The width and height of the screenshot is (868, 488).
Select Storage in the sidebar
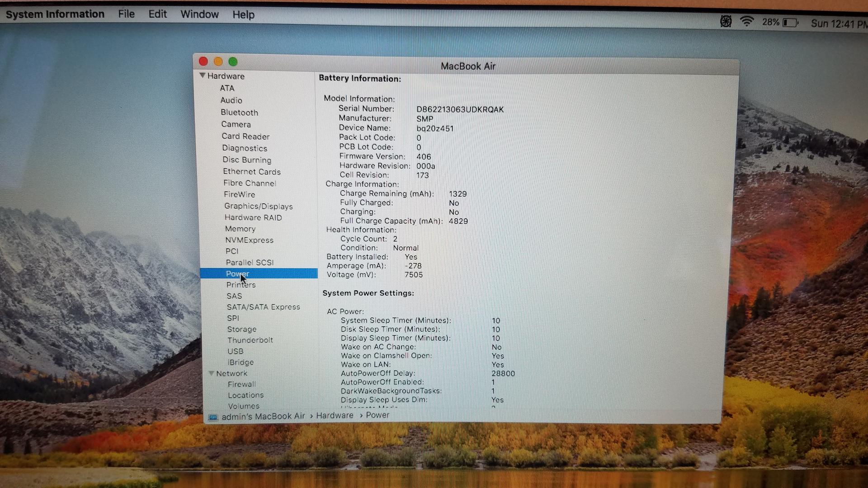pos(241,329)
